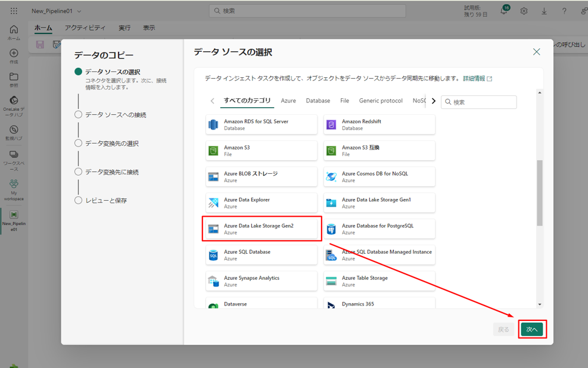Viewport: 588px width, 368px height.
Task: Select the データ変換先の選択 step radio
Action: 78,143
